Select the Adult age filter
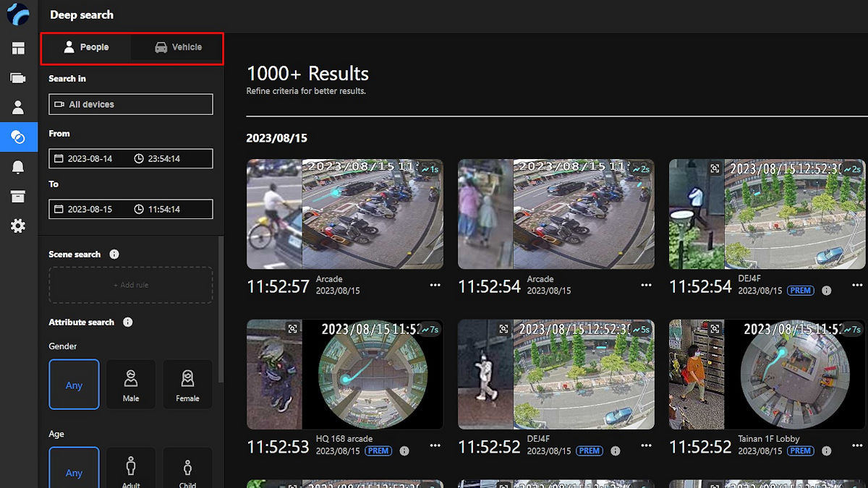 click(x=131, y=468)
